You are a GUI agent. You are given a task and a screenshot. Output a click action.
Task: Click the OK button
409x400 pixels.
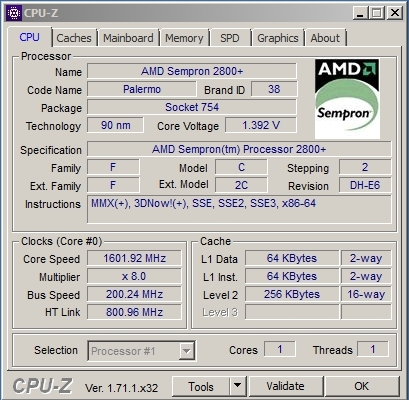(x=362, y=386)
